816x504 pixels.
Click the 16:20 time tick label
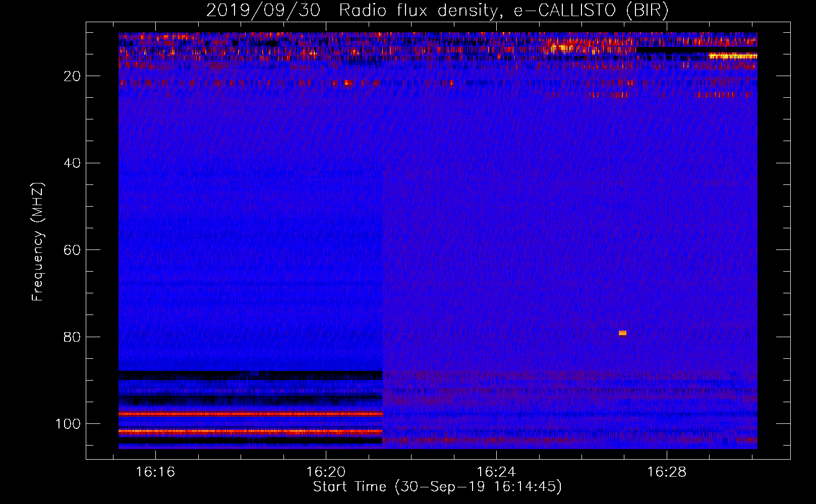pyautogui.click(x=326, y=472)
